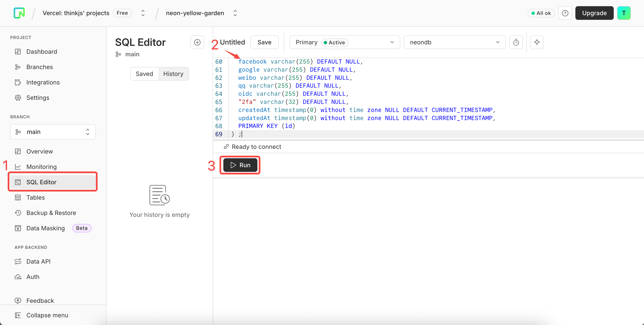Click the new query plus icon
Viewport: 644px width, 325px height.
point(197,42)
